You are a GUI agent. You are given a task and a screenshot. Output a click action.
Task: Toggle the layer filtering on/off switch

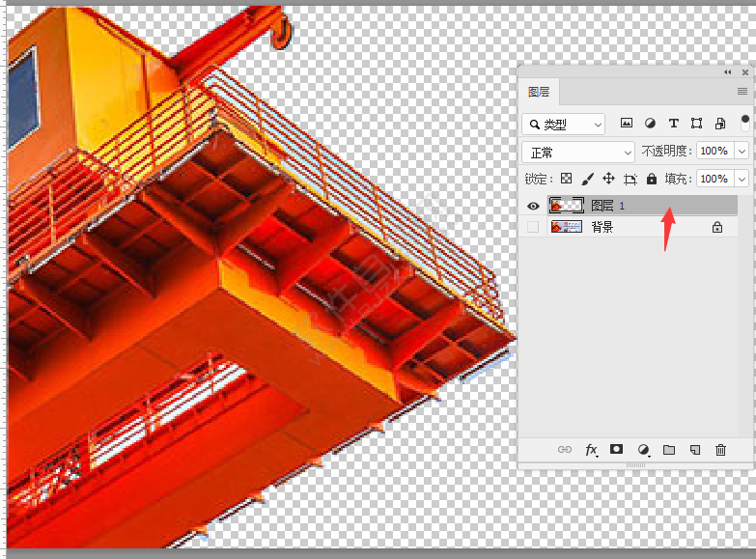click(x=745, y=123)
